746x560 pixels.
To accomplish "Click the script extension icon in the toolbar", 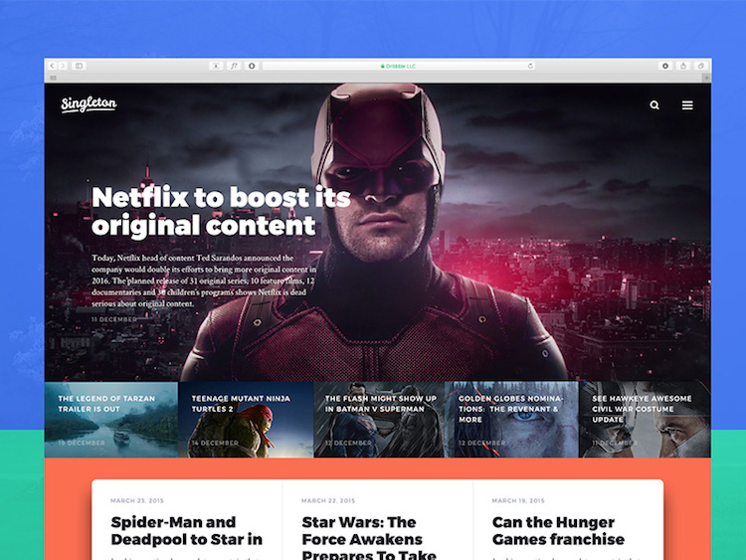I will [x=234, y=66].
